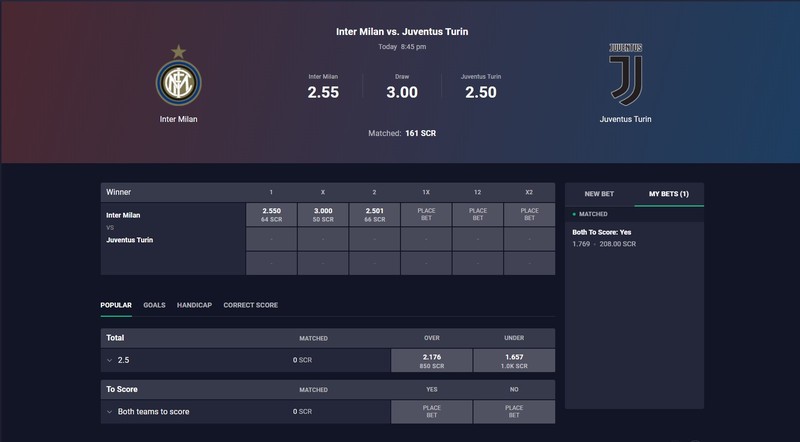The width and height of the screenshot is (800, 442).
Task: Click the Juventus Turin name in Winner table
Action: tap(130, 240)
